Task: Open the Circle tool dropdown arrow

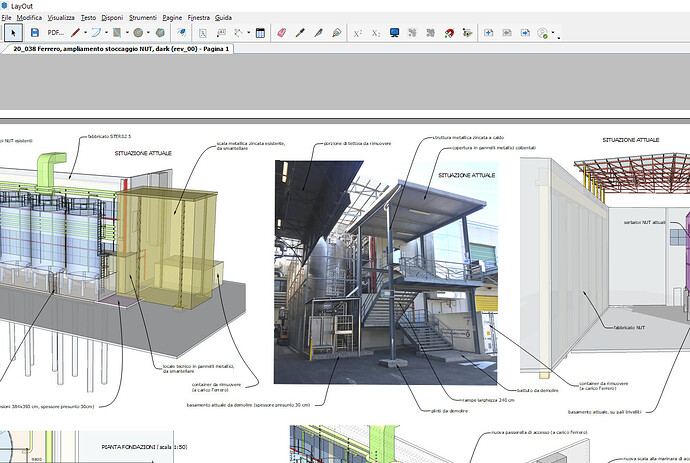Action: point(148,34)
